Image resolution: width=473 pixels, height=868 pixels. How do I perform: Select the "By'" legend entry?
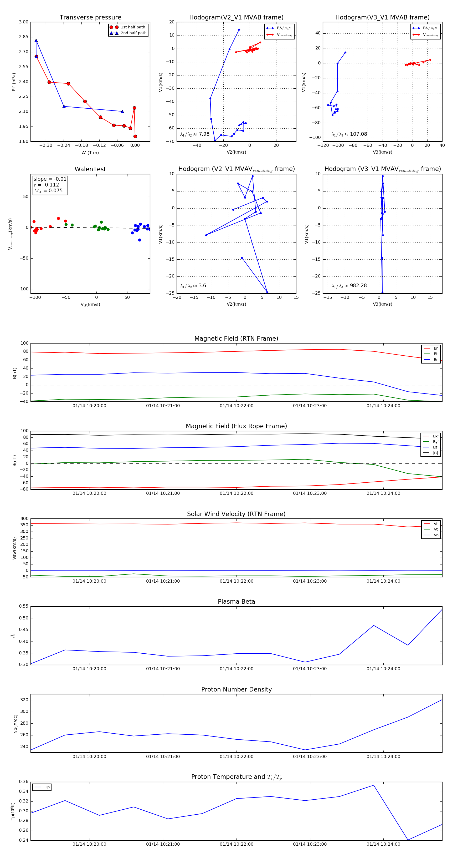point(431,442)
